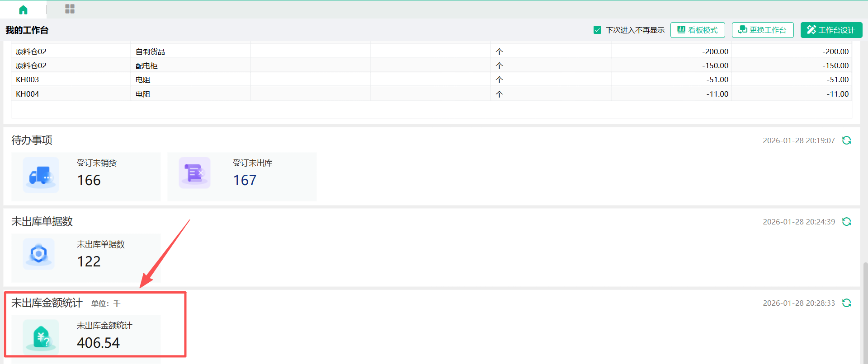Open the 受订未出库 count 167
This screenshot has width=868, height=364.
[x=245, y=181]
